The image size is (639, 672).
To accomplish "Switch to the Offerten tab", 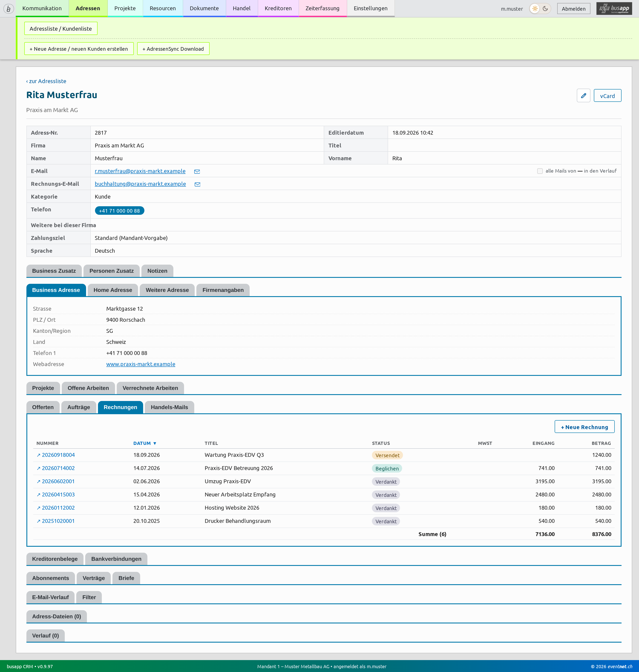I will [x=43, y=407].
